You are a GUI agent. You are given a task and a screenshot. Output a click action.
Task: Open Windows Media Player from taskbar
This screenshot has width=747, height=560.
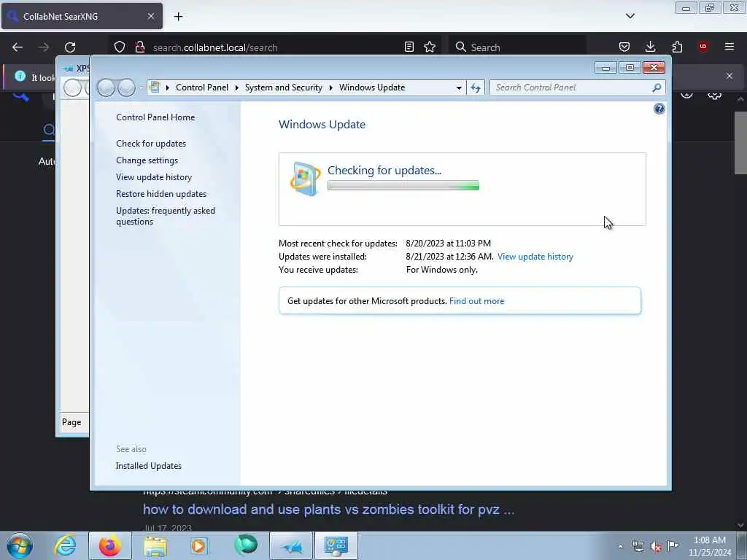click(x=199, y=545)
